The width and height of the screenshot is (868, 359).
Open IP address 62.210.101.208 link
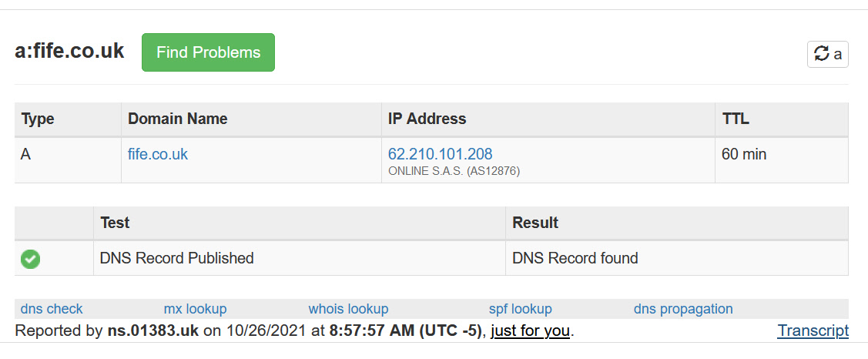pyautogui.click(x=440, y=154)
